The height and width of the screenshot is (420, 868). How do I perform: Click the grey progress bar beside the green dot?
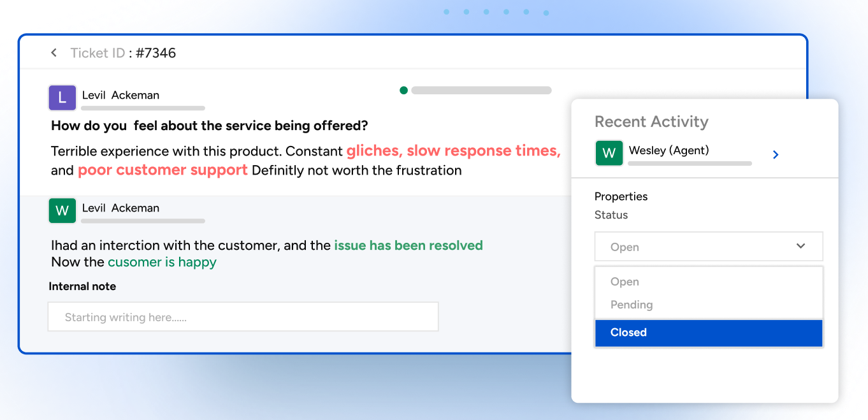point(481,91)
